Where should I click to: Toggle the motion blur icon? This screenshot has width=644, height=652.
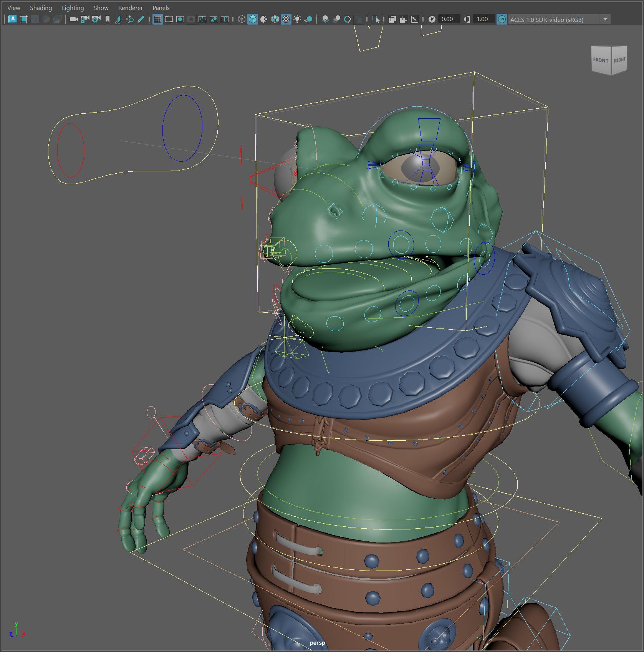336,19
